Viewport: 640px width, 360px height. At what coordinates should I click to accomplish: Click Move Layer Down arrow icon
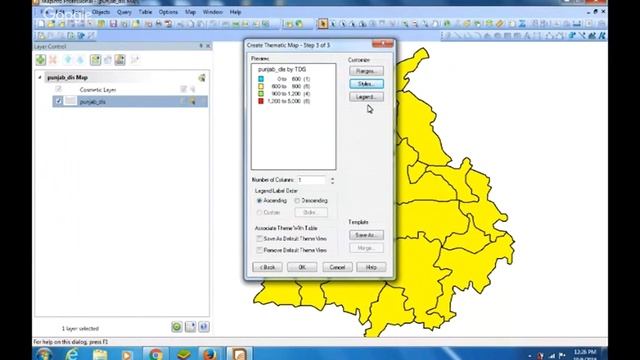click(x=80, y=60)
